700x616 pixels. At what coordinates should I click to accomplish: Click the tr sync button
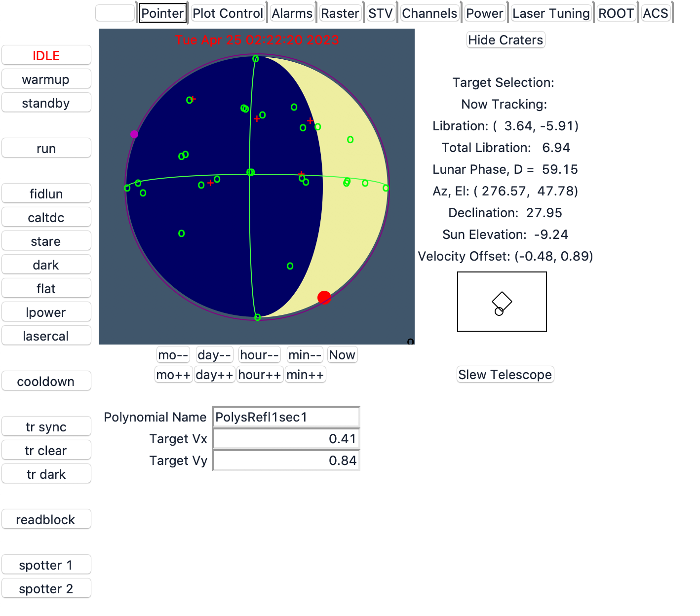click(x=46, y=426)
